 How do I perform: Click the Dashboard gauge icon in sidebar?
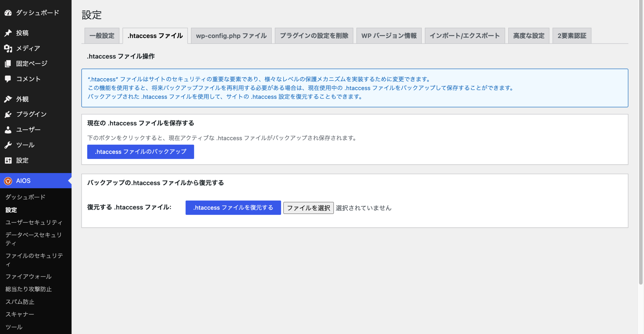[8, 13]
